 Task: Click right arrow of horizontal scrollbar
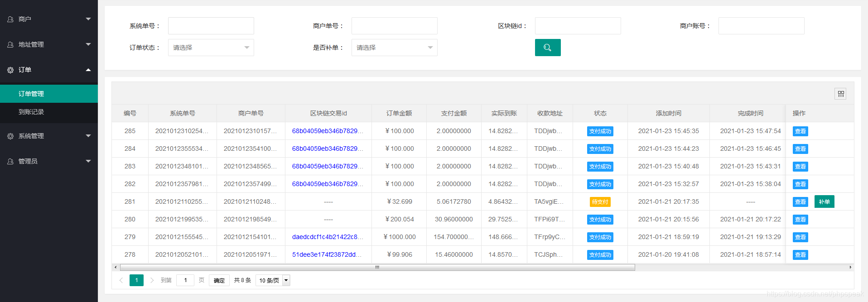pos(850,267)
